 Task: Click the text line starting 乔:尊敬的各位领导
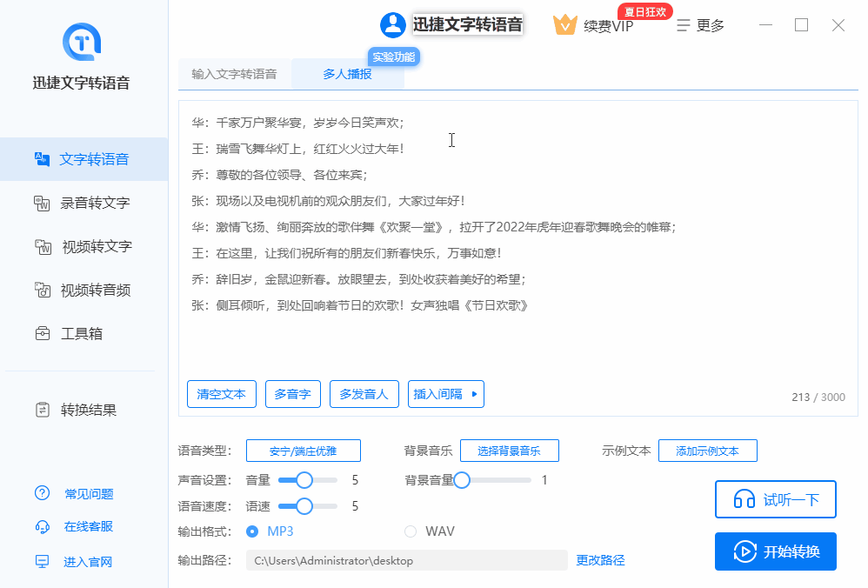pos(279,175)
